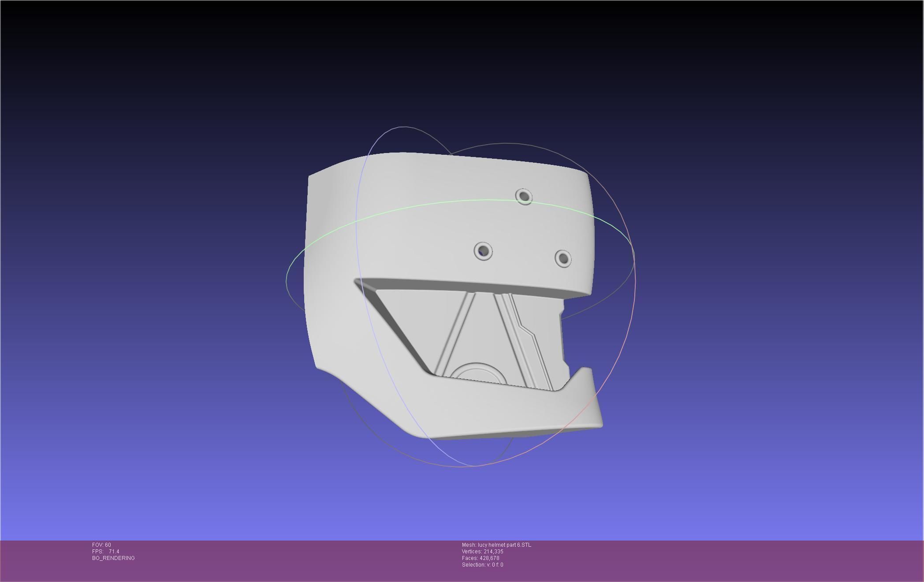Viewport: 924px width, 582px height.
Task: Click the circular emblem inside helmet visor
Action: (477, 373)
